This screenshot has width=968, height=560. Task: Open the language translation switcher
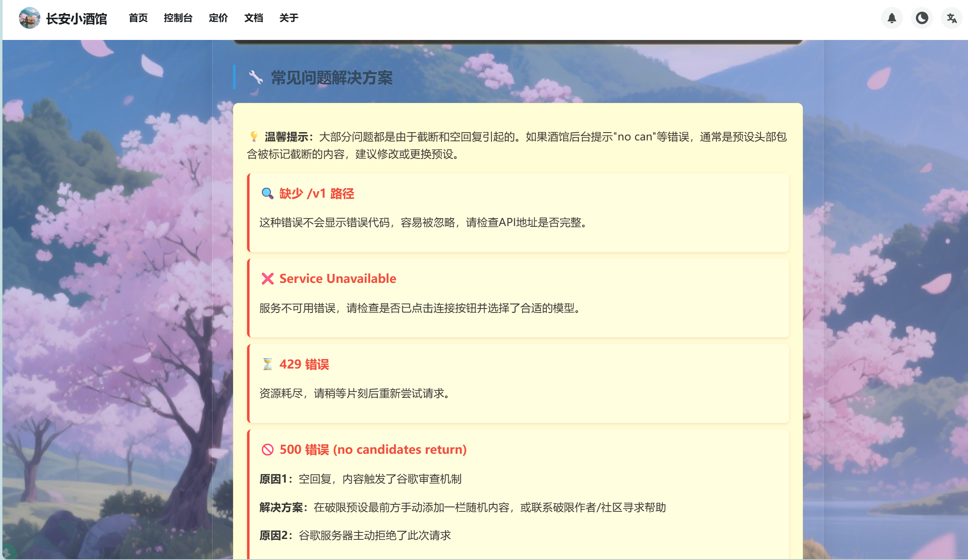(952, 18)
